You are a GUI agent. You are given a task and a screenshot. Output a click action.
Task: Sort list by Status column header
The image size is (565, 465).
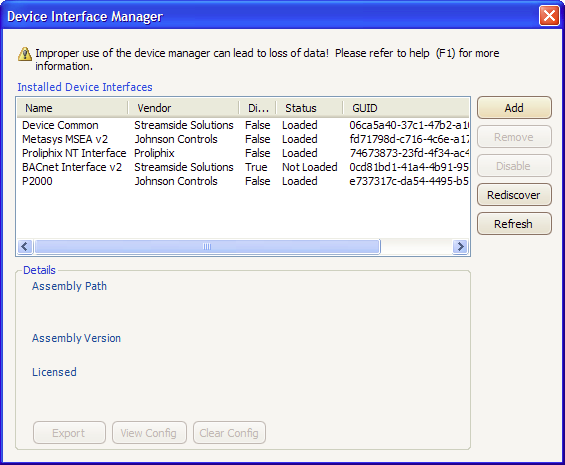pos(310,108)
